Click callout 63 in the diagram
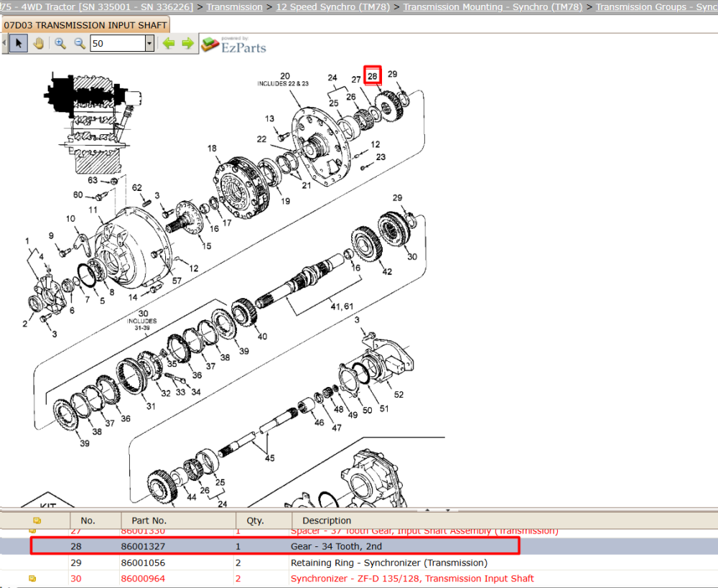 (93, 180)
